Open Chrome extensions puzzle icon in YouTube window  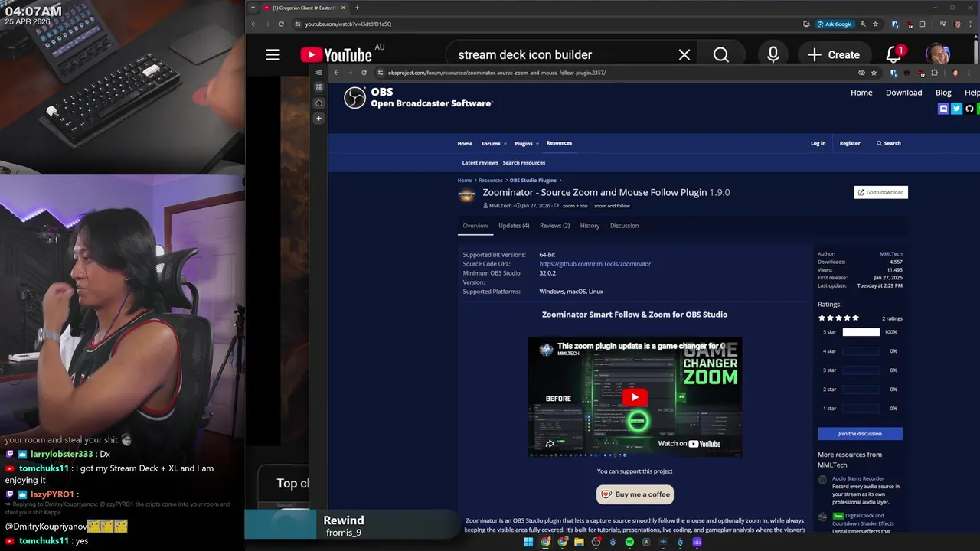coord(922,24)
